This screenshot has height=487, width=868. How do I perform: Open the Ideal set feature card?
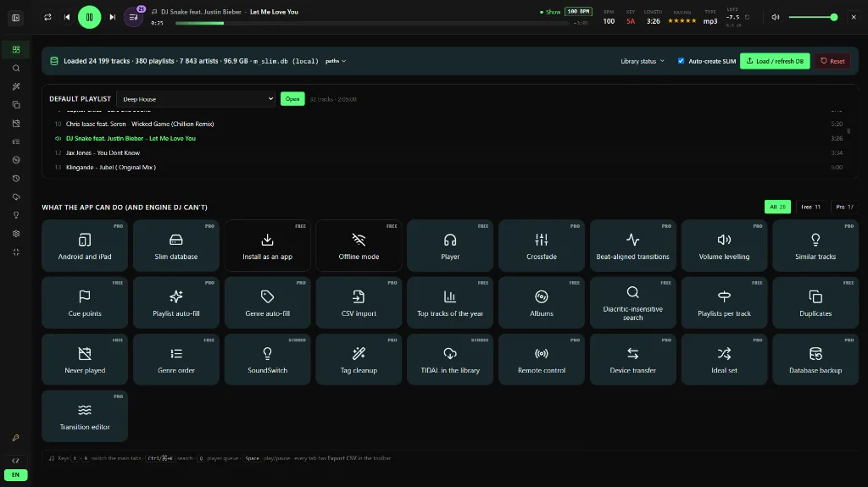coord(724,360)
